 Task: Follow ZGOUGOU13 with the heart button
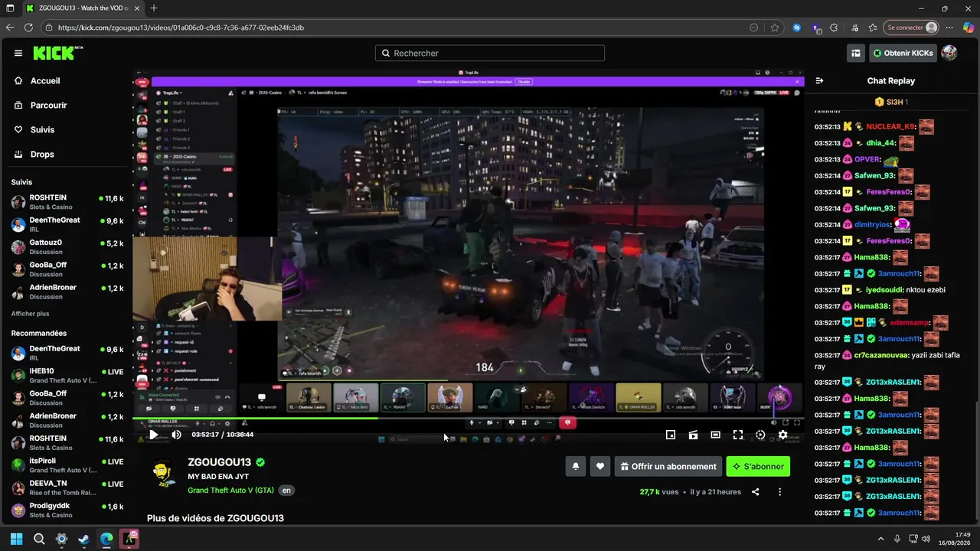tap(600, 466)
